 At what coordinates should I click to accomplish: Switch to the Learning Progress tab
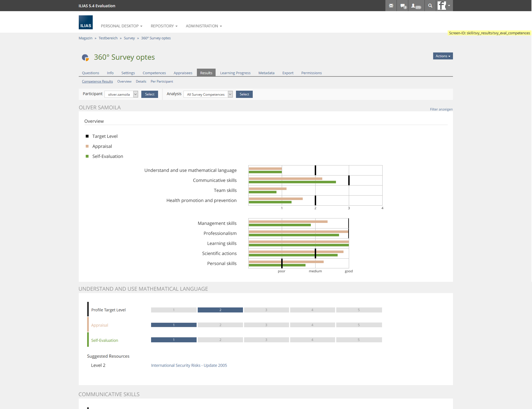(235, 73)
